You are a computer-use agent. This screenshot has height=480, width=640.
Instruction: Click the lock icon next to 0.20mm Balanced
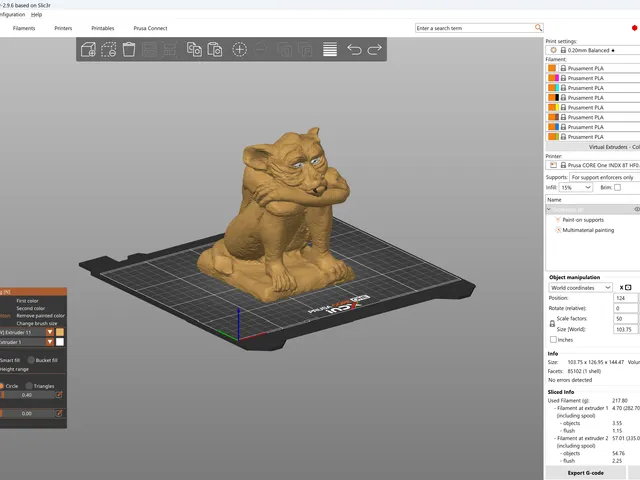click(563, 50)
